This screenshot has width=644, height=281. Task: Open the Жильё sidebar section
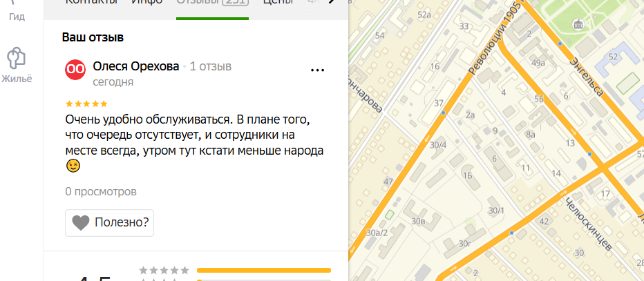coord(17,66)
